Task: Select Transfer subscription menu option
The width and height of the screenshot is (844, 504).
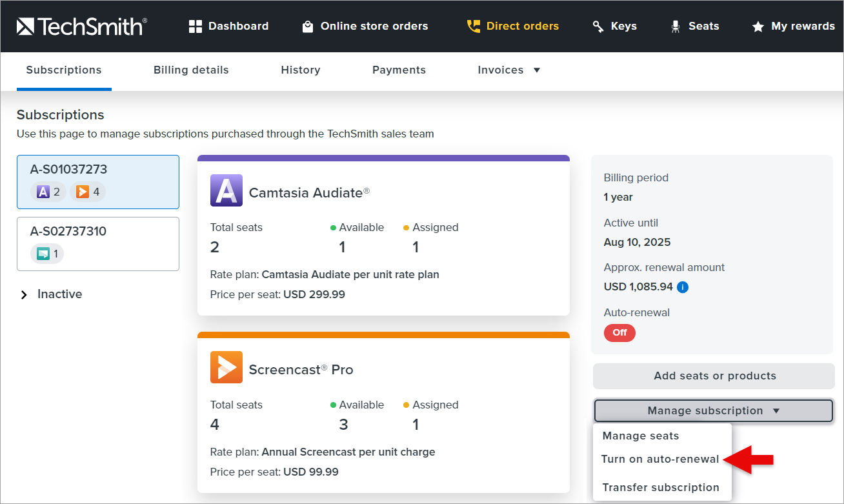Action: click(660, 487)
